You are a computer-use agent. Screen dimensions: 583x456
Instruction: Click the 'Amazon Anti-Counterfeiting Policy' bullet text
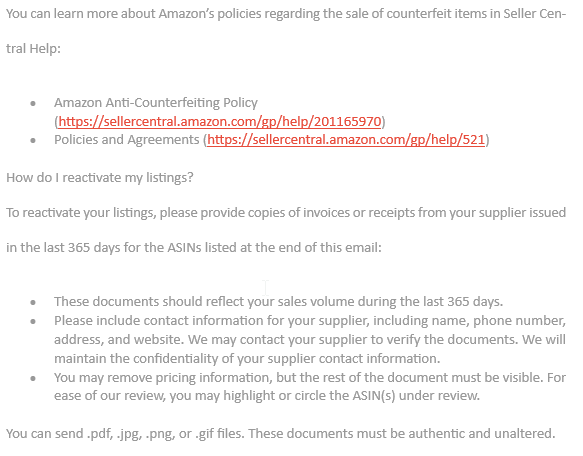[x=156, y=103]
